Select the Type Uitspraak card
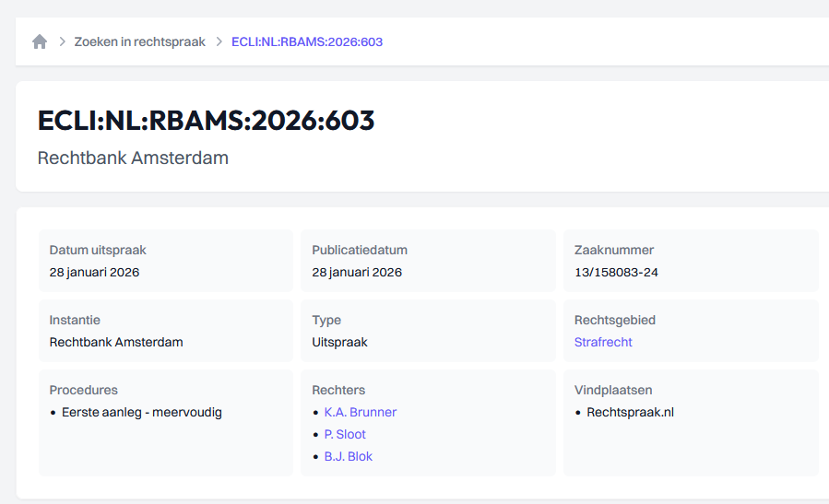The image size is (829, 504). tap(428, 331)
